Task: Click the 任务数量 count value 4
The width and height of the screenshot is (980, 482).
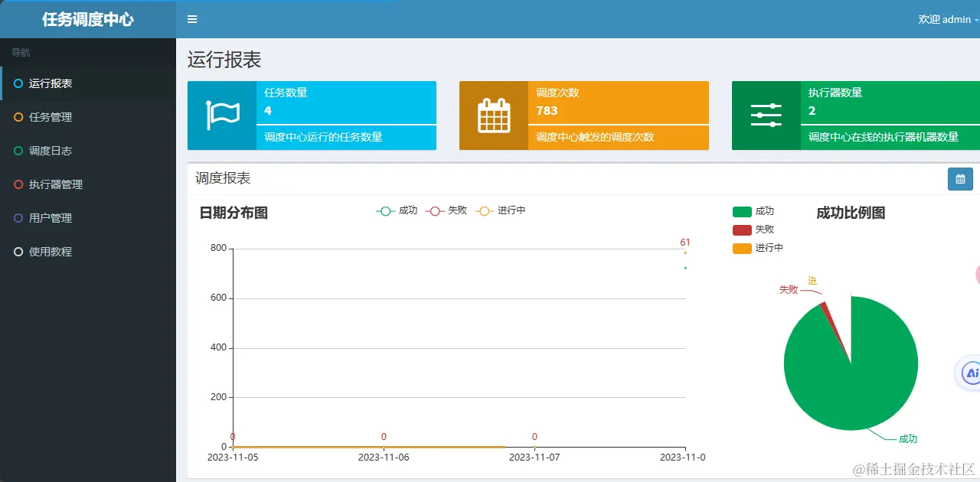Action: (x=268, y=110)
